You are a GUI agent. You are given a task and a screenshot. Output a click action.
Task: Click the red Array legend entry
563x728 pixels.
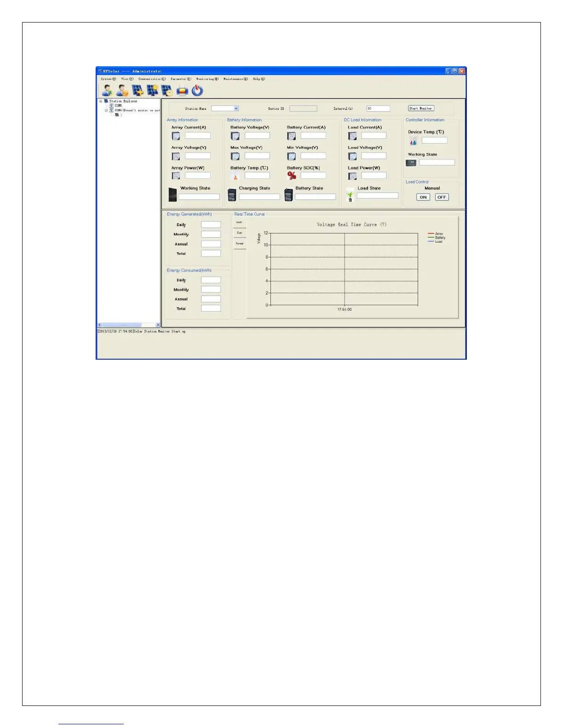436,234
